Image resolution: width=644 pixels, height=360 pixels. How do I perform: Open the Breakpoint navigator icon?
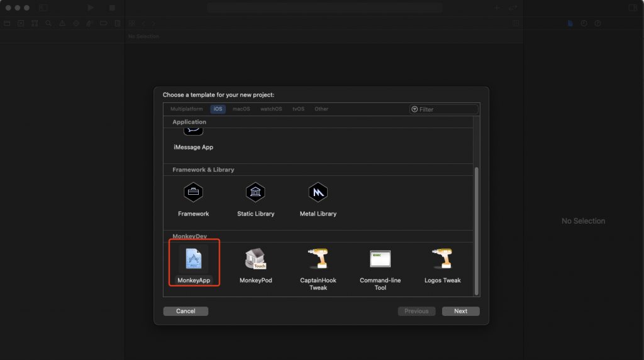(104, 23)
